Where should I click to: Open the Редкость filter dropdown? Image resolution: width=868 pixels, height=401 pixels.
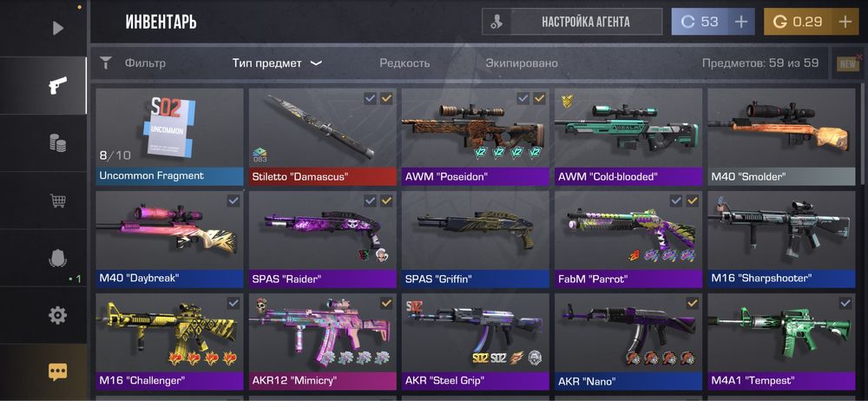coord(404,63)
